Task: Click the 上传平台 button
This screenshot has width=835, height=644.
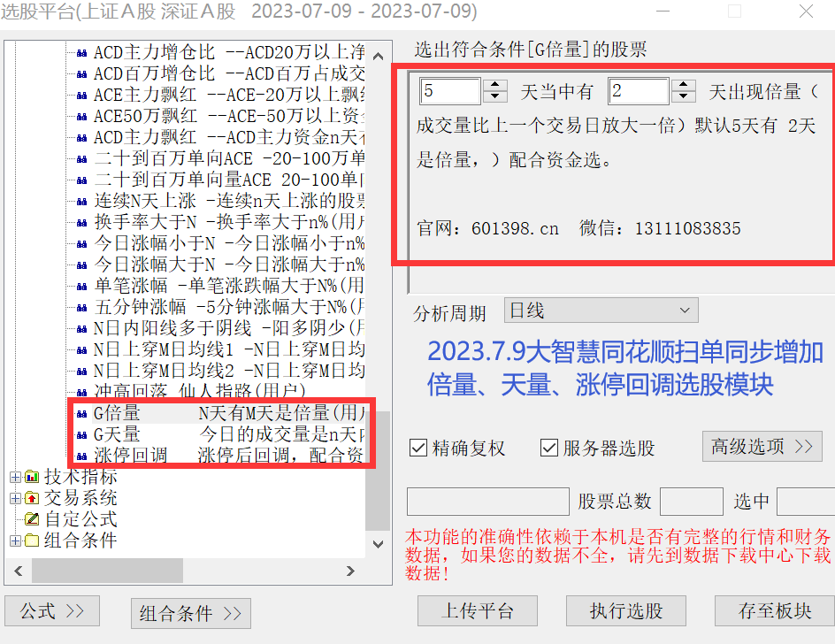Action: tap(477, 611)
